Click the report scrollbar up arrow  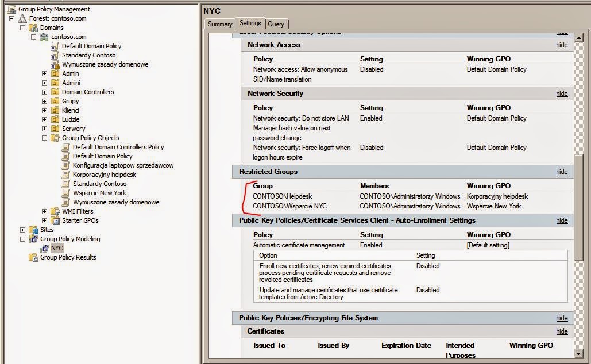579,38
